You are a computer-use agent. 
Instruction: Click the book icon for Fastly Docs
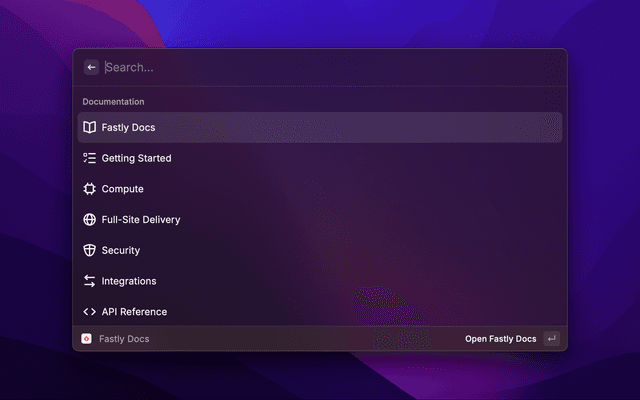coord(90,127)
